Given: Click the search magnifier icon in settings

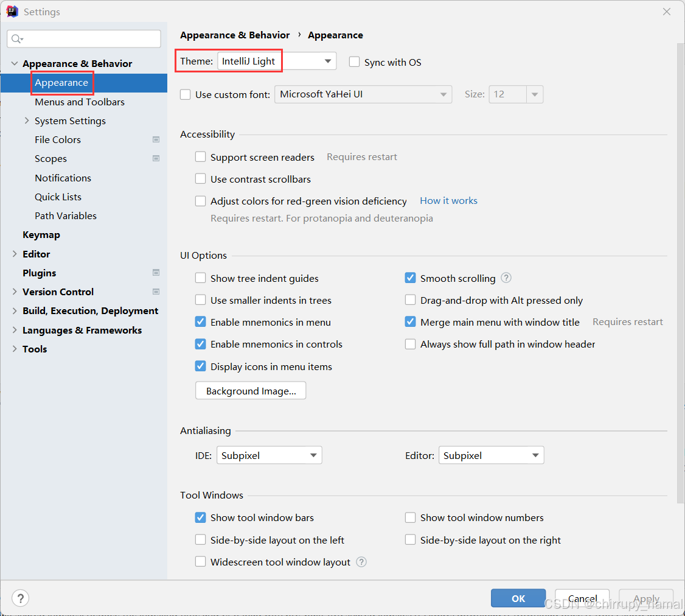Looking at the screenshot, I should tap(17, 39).
